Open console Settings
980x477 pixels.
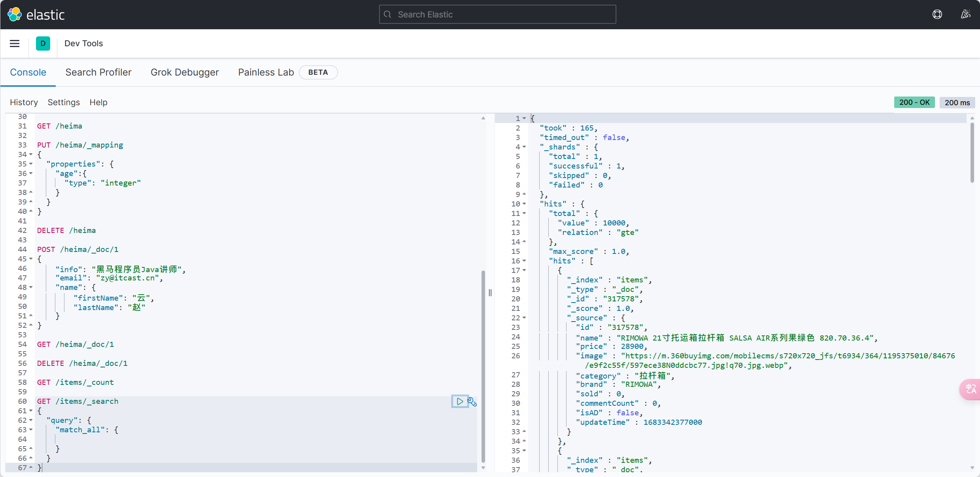pyautogui.click(x=64, y=102)
